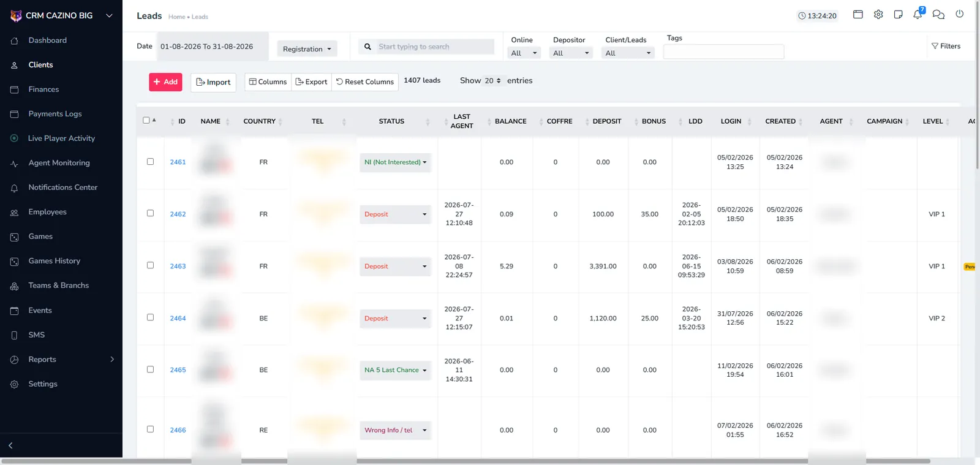Open the Depositor filter dropdown
The height and width of the screenshot is (465, 980).
pyautogui.click(x=571, y=53)
